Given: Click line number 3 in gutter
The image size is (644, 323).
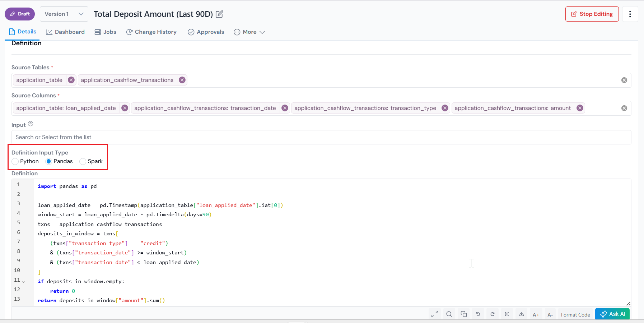Looking at the screenshot, I should coord(19,203).
